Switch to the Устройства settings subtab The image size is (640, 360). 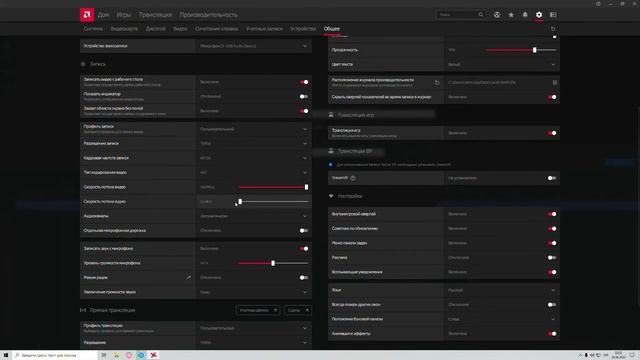tap(303, 29)
